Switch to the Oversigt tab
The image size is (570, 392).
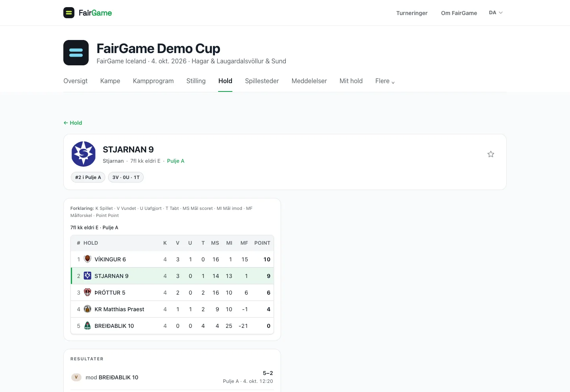click(x=76, y=81)
